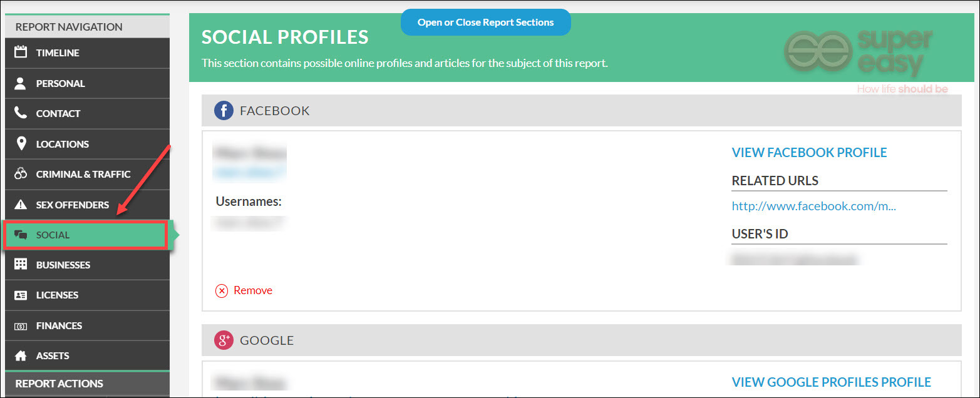
Task: Remove the Facebook profile entry
Action: click(x=244, y=290)
